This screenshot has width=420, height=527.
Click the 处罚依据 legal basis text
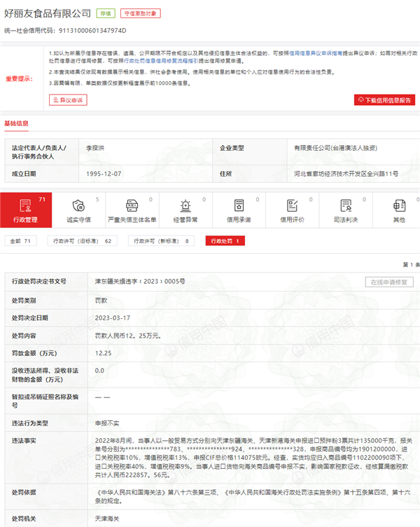[253, 497]
